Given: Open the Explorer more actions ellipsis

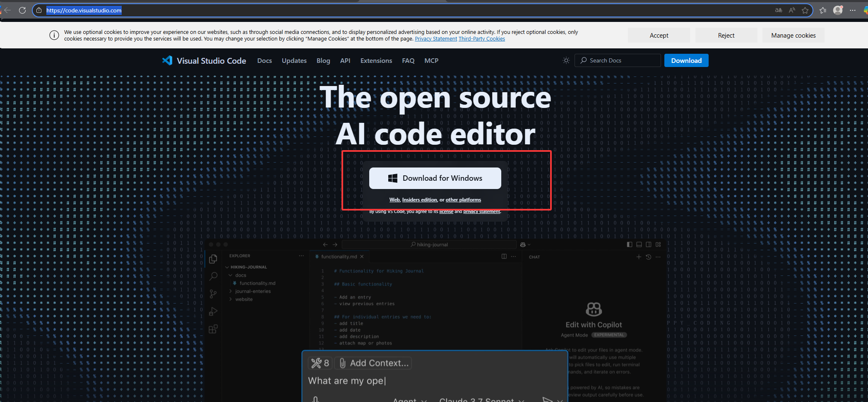Looking at the screenshot, I should coord(301,256).
